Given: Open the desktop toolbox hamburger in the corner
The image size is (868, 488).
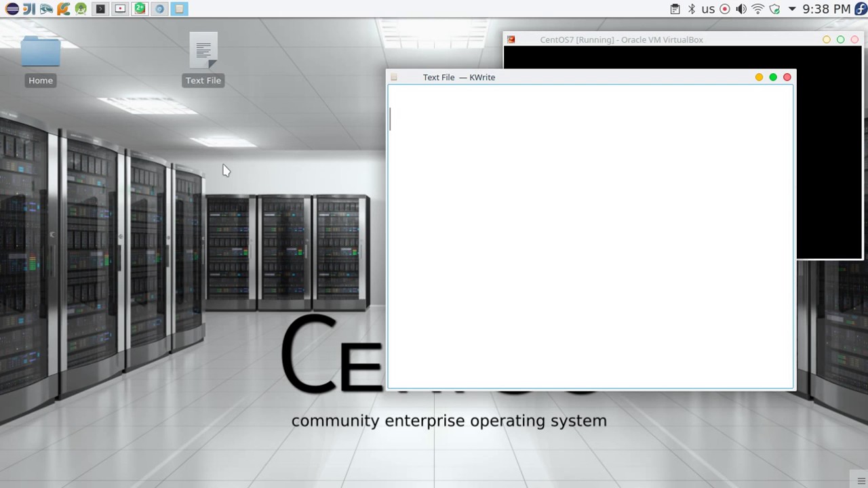Looking at the screenshot, I should point(861,481).
